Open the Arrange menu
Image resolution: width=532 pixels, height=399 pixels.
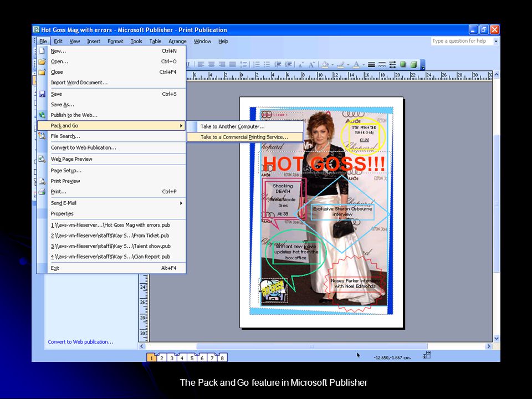pos(177,42)
